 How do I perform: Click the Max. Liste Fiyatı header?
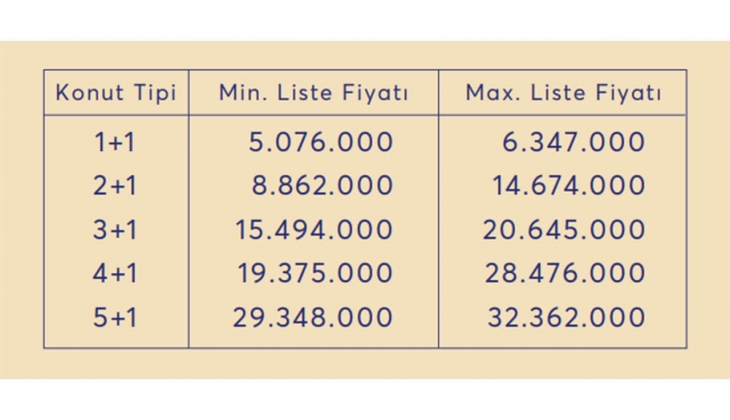click(x=563, y=94)
